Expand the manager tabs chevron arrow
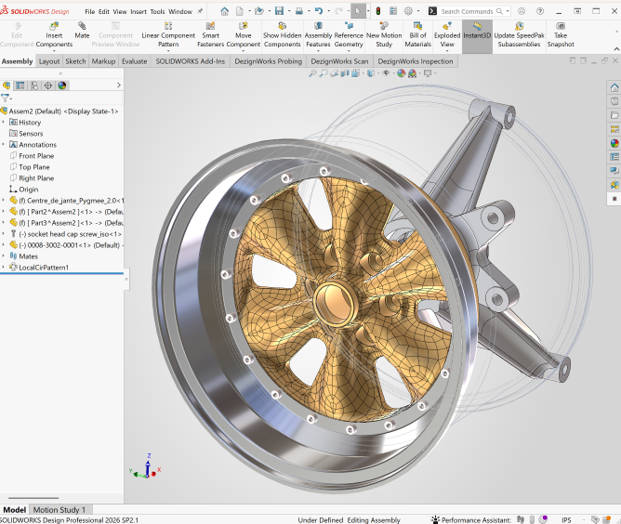This screenshot has width=621, height=524. point(118,85)
